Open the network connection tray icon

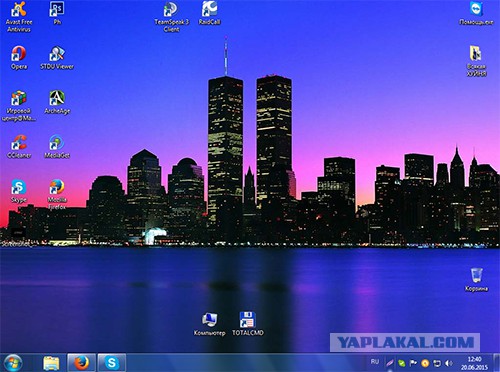pyautogui.click(x=437, y=363)
